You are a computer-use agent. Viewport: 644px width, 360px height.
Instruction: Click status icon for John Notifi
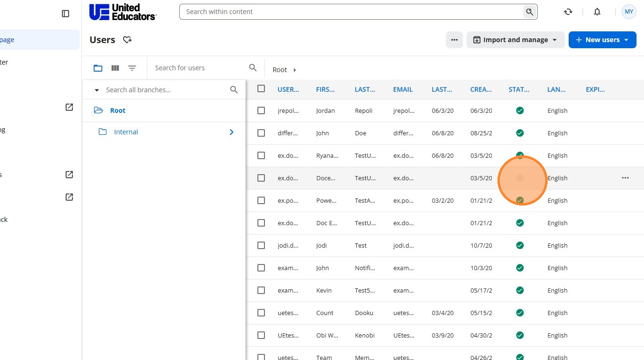pyautogui.click(x=520, y=268)
